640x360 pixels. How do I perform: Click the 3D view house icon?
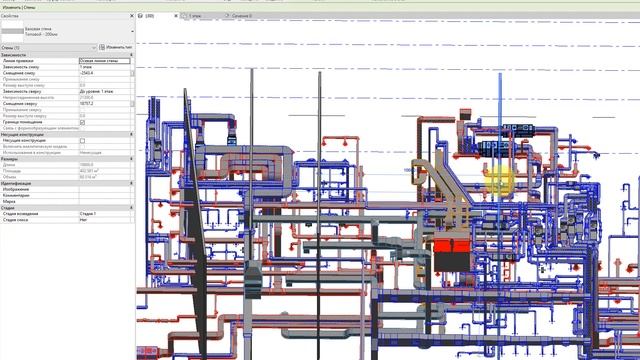click(x=140, y=16)
